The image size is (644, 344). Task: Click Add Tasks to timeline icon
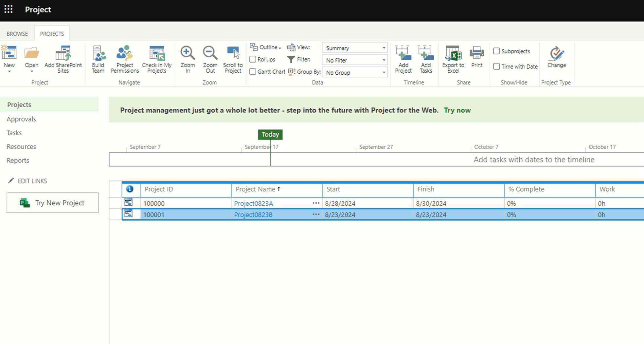(x=426, y=53)
